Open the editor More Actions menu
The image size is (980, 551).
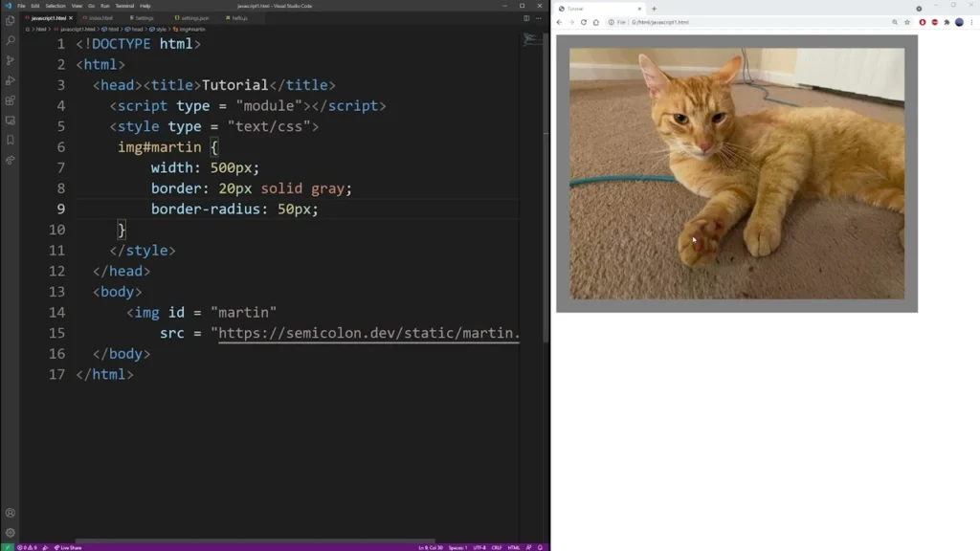coord(538,18)
